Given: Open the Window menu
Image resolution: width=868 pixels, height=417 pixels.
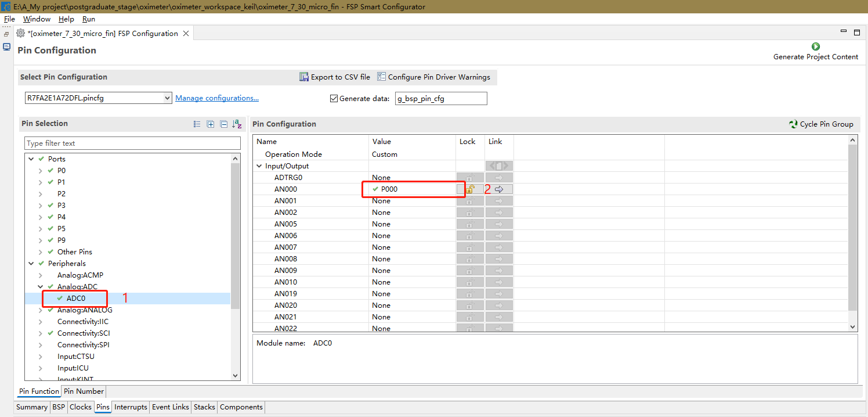Looking at the screenshot, I should pos(37,19).
